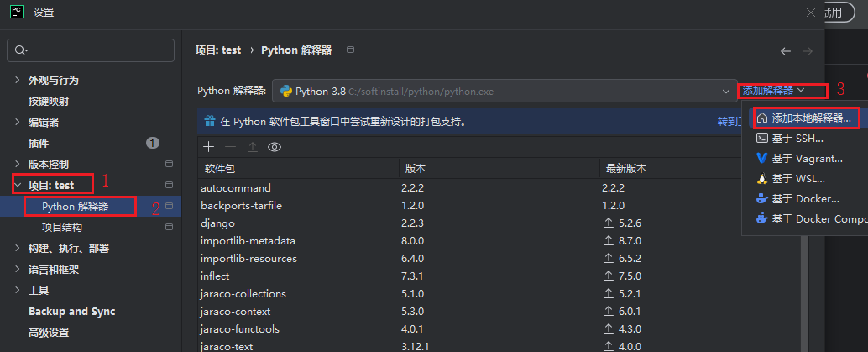The image size is (868, 352).
Task: Click the settings search field
Action: point(91,50)
